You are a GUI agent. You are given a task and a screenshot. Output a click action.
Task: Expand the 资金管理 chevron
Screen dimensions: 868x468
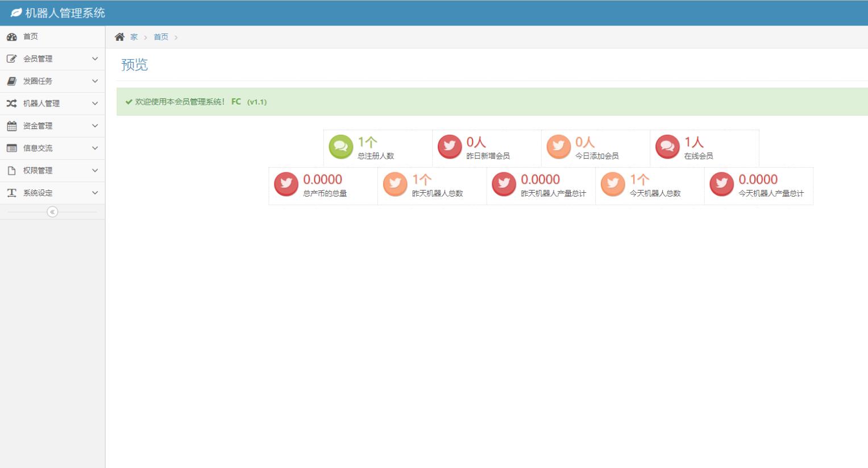coord(95,126)
